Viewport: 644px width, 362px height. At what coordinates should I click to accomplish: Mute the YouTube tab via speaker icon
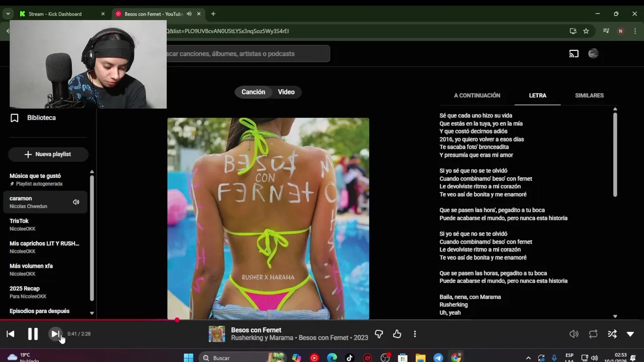click(x=189, y=14)
